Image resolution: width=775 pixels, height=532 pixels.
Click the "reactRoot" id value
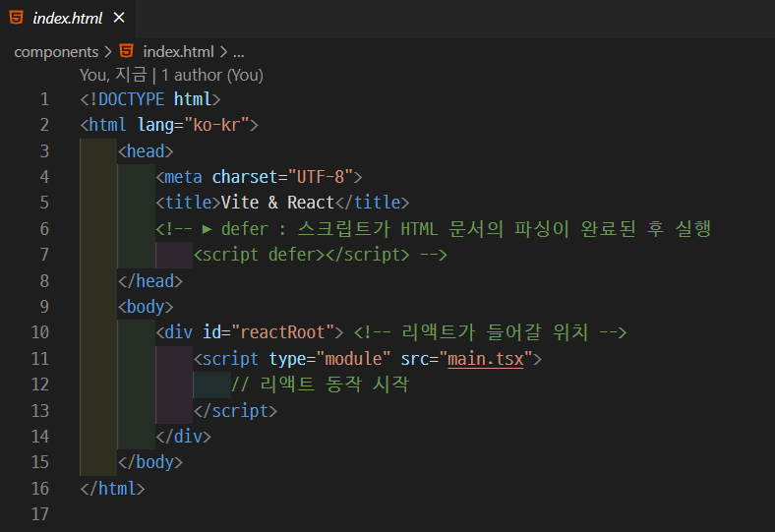click(x=282, y=332)
